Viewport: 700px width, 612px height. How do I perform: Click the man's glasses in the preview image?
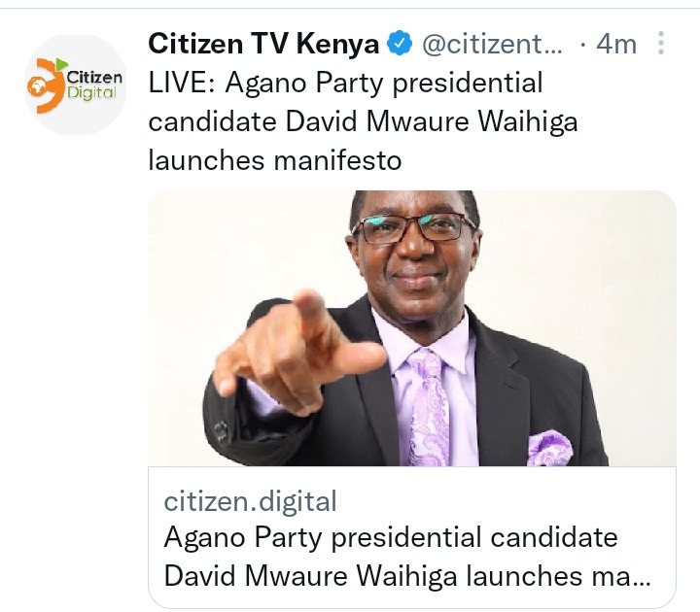[x=415, y=228]
